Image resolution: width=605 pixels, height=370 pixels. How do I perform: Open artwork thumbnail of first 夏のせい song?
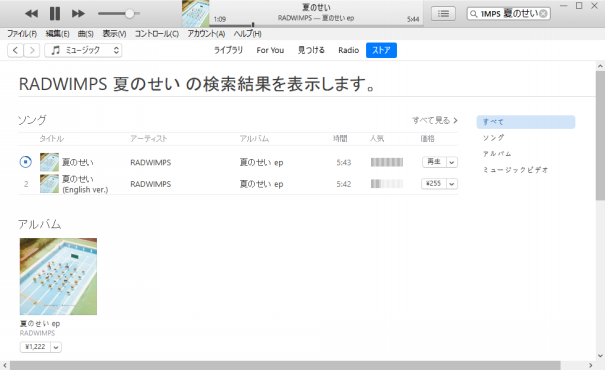point(49,162)
